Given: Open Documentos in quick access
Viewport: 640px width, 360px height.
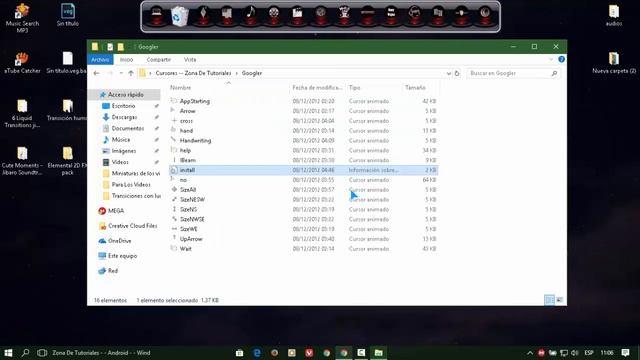Looking at the screenshot, I should 128,128.
